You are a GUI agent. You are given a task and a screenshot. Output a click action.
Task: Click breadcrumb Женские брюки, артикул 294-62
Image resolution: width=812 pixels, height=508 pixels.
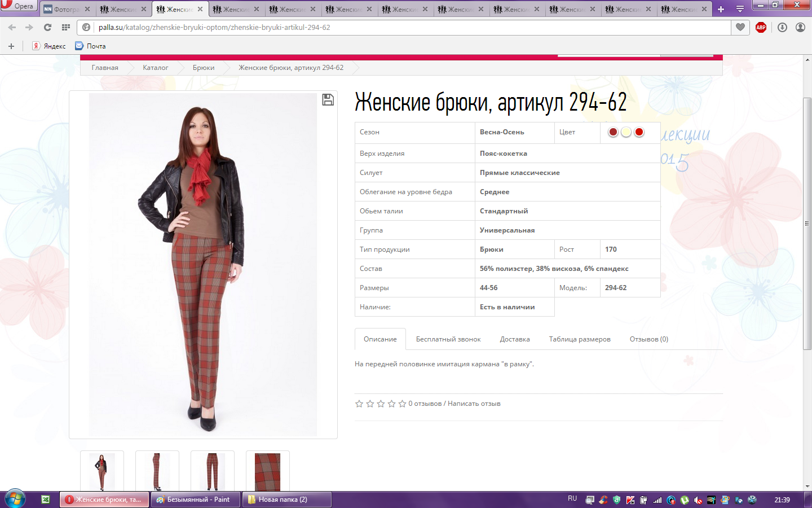pos(291,68)
